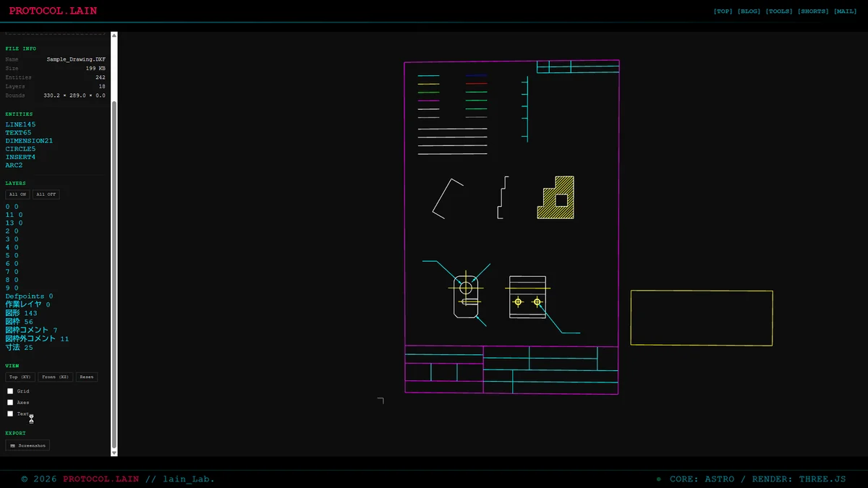Click the PROTOCOL.LAIN site logo
The image size is (868, 488).
click(53, 11)
